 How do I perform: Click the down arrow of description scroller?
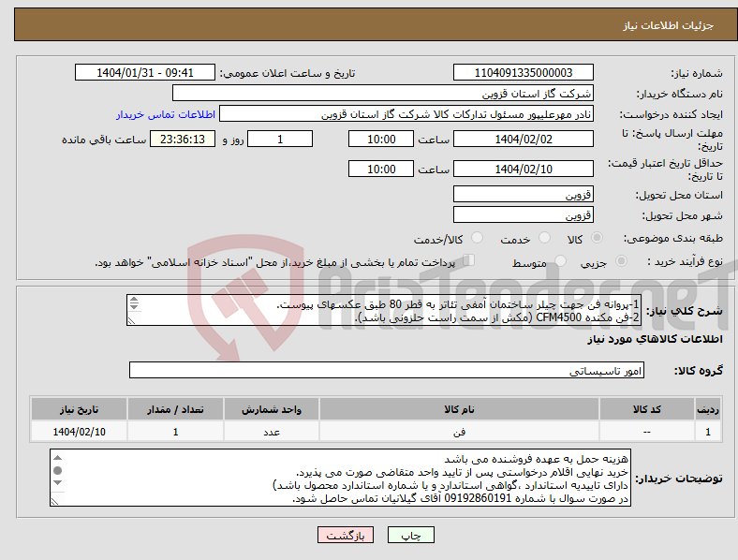coord(134,306)
